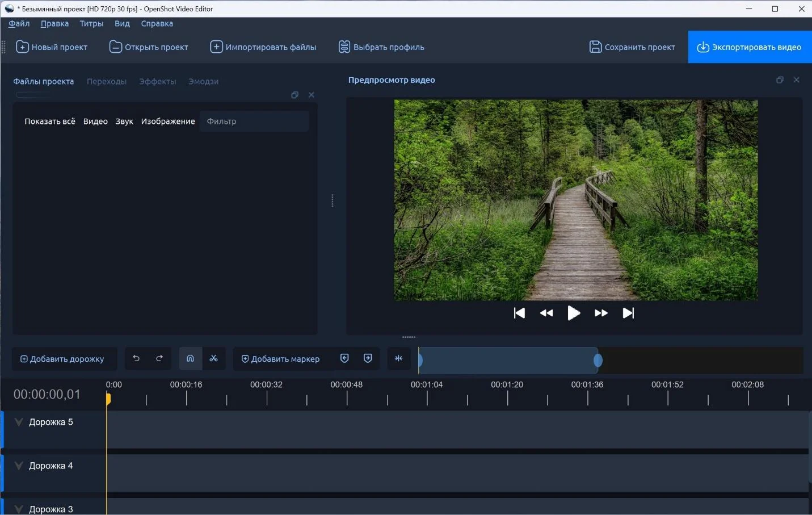Jump to start of video

(x=519, y=313)
